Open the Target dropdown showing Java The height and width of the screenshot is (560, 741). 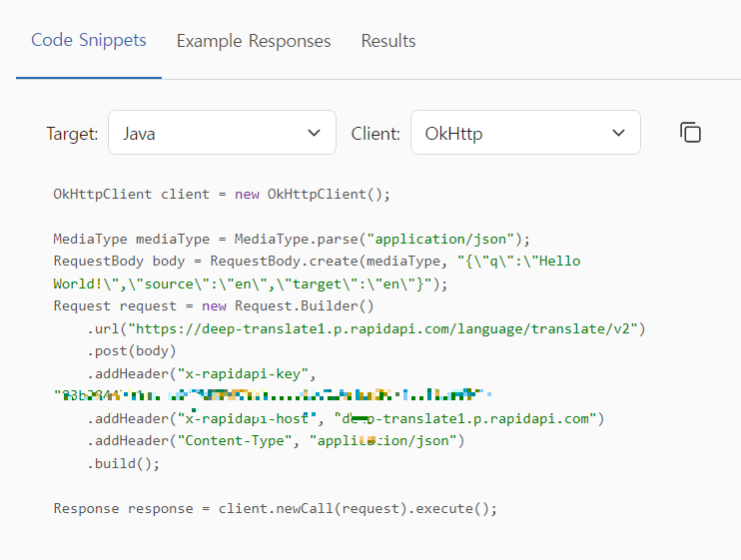coord(222,133)
